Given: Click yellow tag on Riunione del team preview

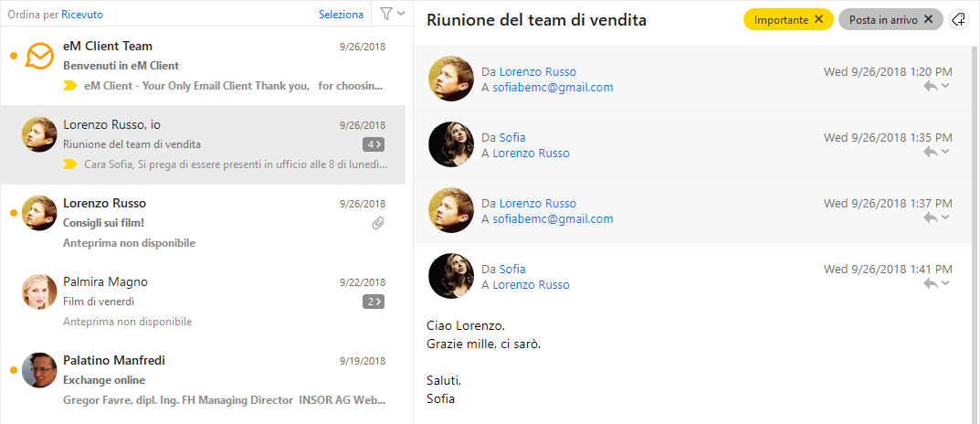Looking at the screenshot, I should click(70, 164).
